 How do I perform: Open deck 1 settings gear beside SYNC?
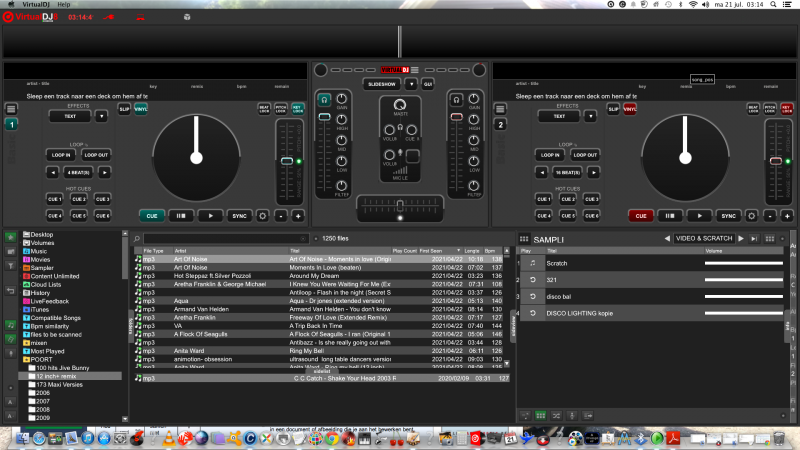click(262, 216)
